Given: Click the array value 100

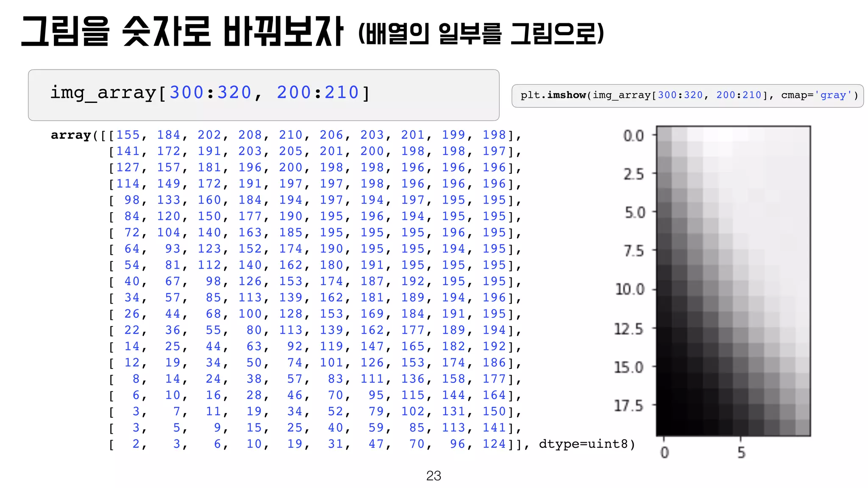Looking at the screenshot, I should pyautogui.click(x=250, y=313).
